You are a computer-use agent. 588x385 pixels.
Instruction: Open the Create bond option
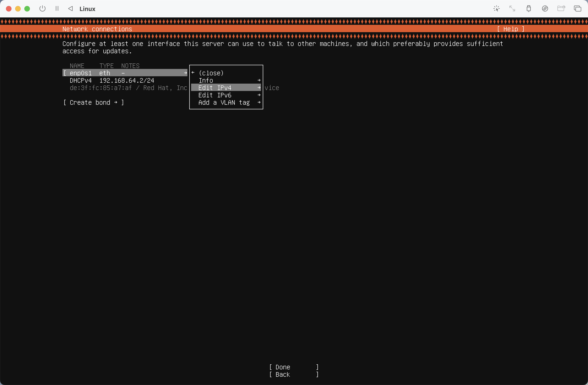(93, 102)
